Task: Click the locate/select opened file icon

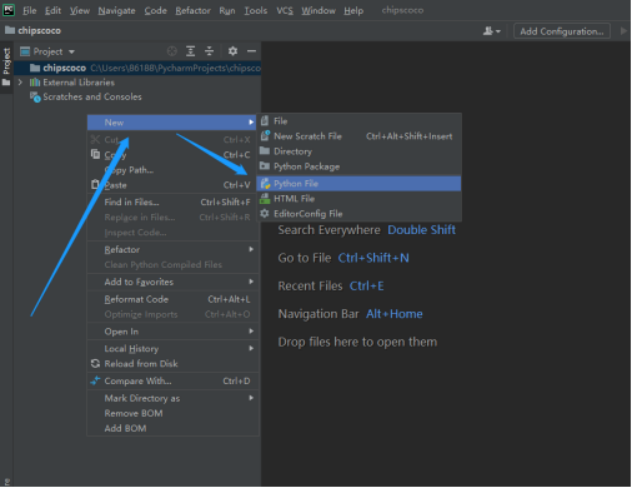Action: tap(172, 51)
